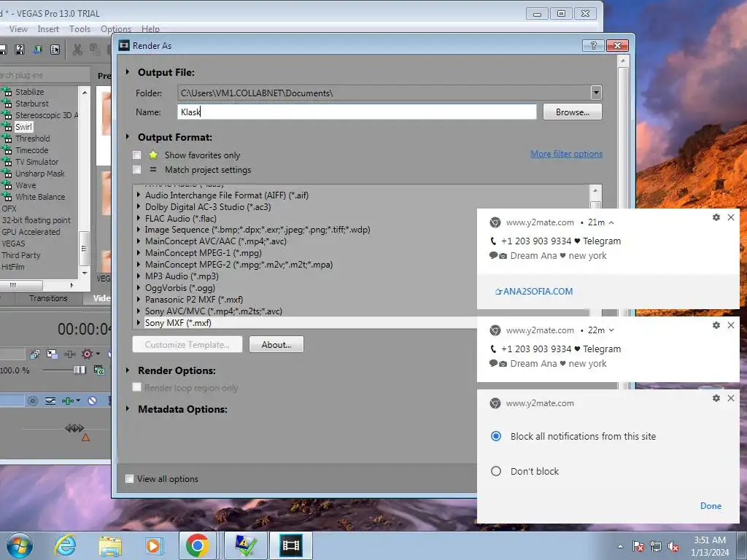Viewport: 747px width, 560px height.
Task: Click the green Track FX icon
Action: 68,401
